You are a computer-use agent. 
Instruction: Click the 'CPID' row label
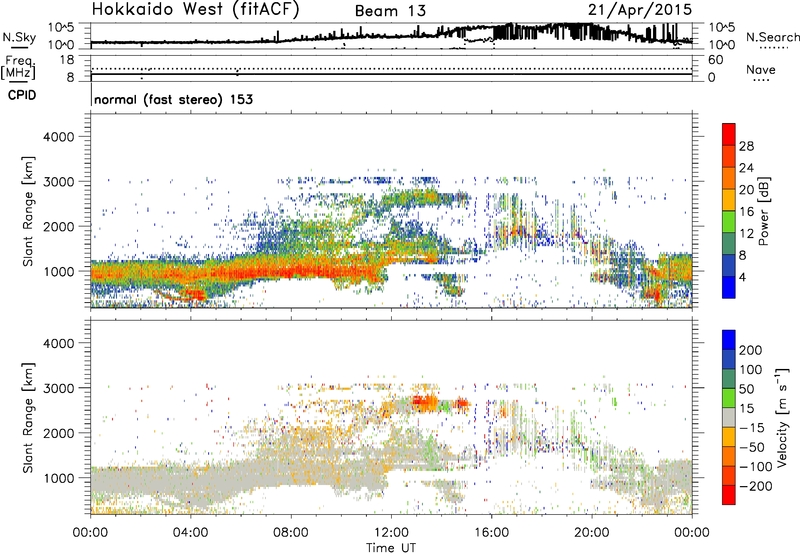coord(22,95)
